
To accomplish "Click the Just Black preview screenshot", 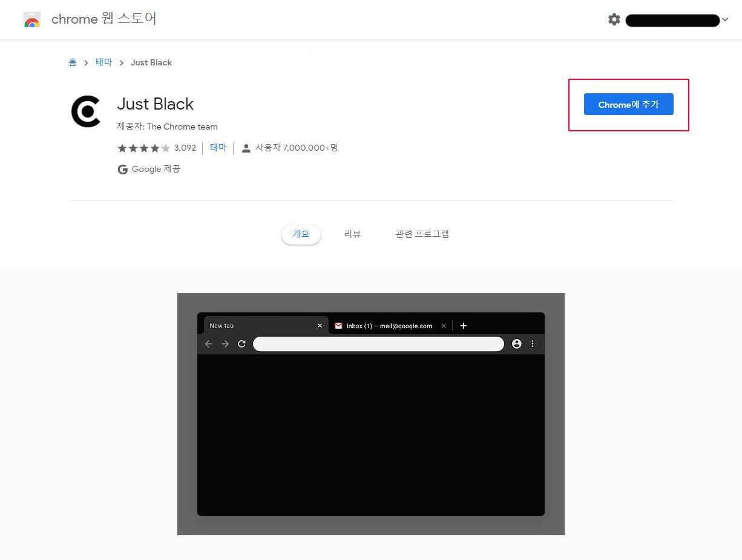I will 371,414.
